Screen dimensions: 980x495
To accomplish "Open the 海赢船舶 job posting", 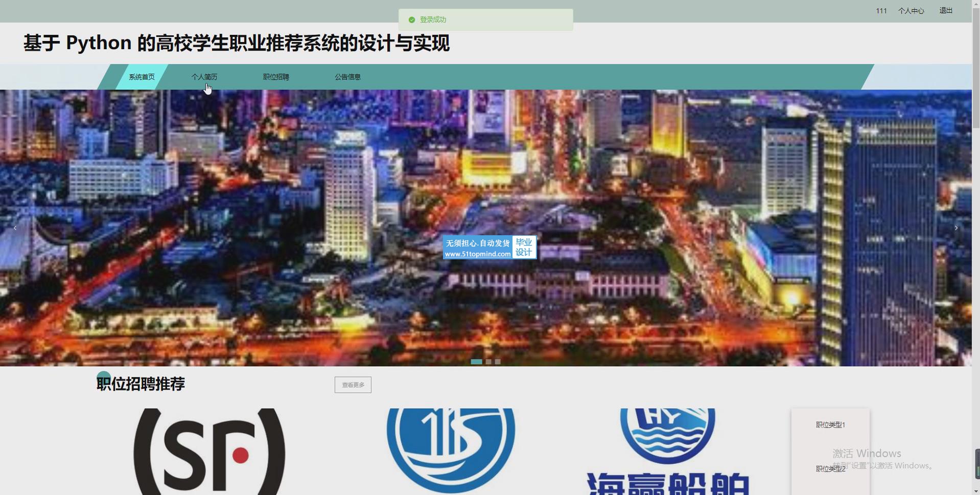I will point(667,452).
